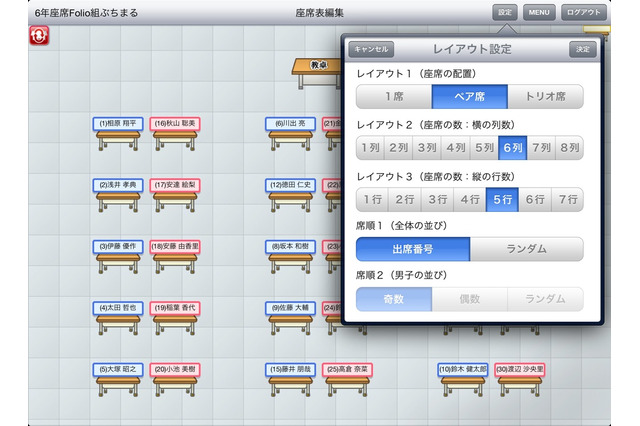Set columns to 4列
The image size is (640, 426).
click(x=456, y=148)
